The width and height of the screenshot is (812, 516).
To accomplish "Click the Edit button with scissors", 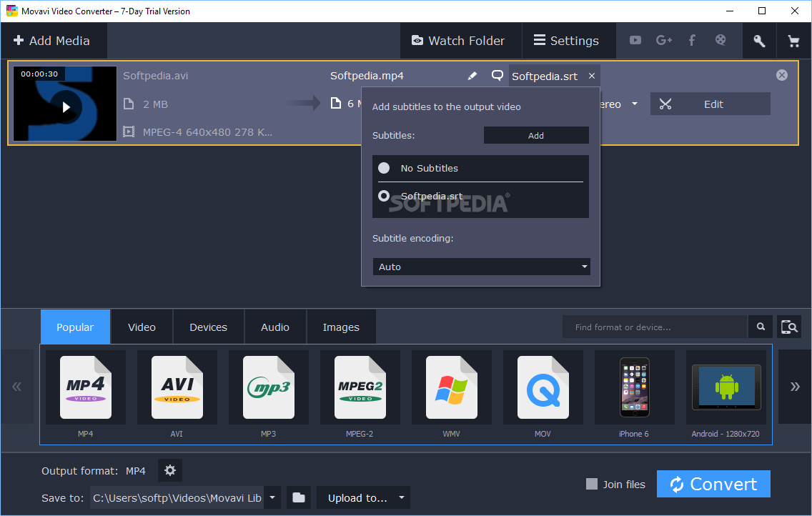I will pos(710,104).
